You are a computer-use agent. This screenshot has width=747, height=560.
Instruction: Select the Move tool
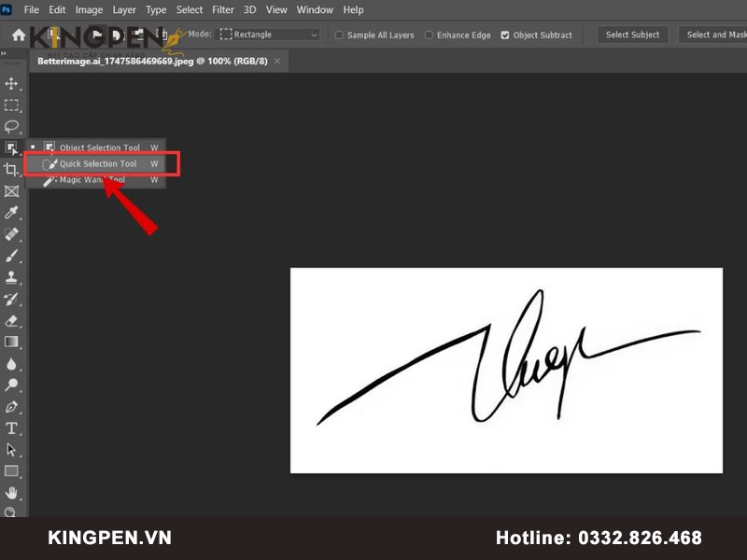[x=12, y=84]
